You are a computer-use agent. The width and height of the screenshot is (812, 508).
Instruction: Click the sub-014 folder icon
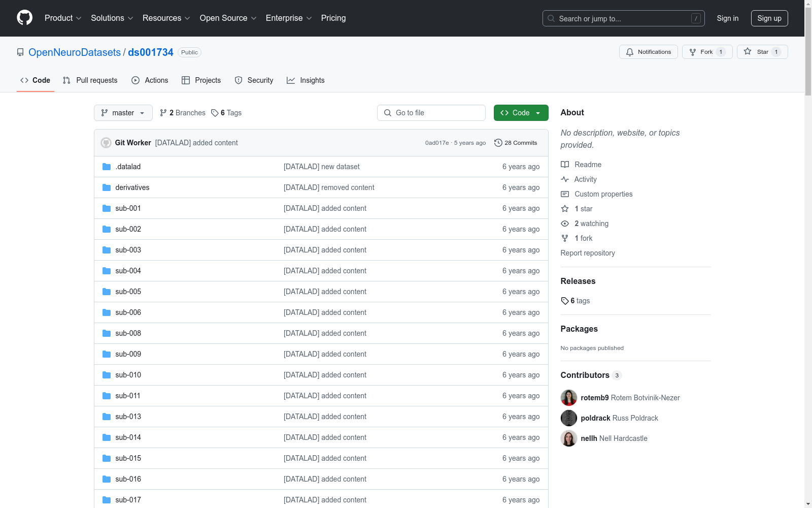coord(107,437)
